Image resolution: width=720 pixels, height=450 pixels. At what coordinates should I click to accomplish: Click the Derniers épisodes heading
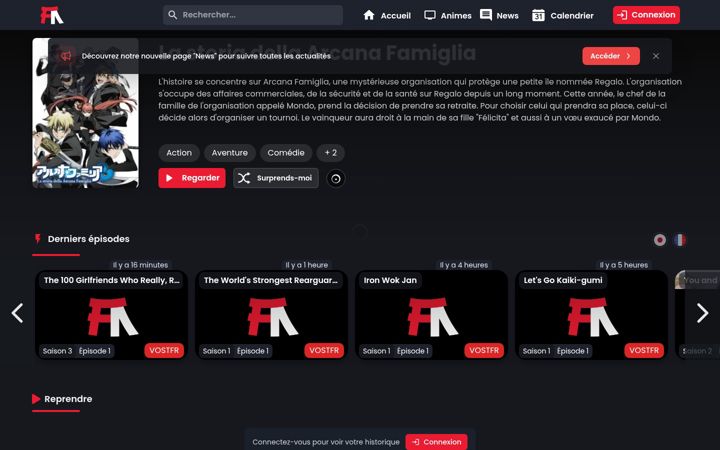[89, 239]
